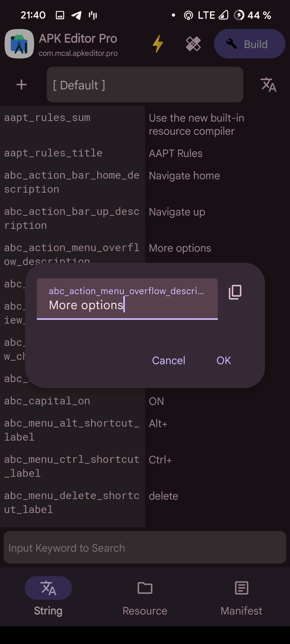Tap the APK Editor Pro app icon
This screenshot has width=290, height=644.
(19, 44)
